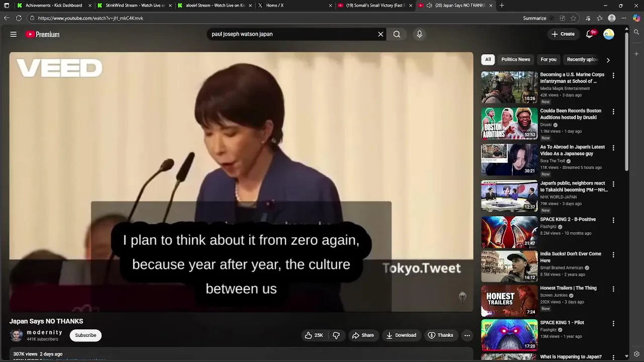Open menu for Becoming a U.S. Marine video

coord(613,75)
